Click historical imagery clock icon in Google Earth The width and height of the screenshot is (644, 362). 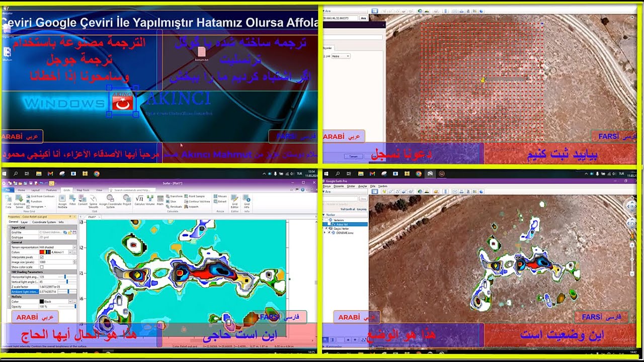[421, 192]
